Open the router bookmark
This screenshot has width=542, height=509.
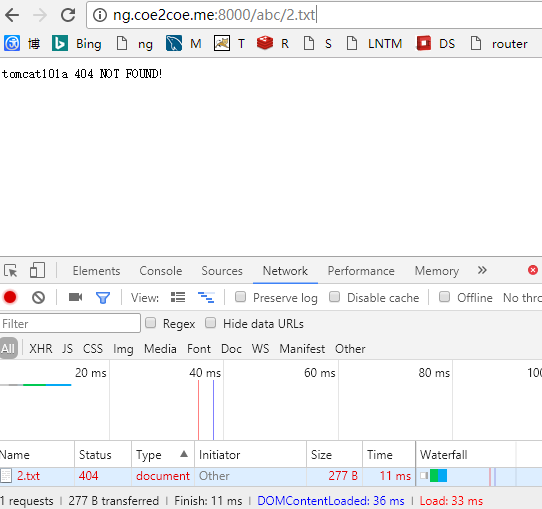tap(499, 44)
